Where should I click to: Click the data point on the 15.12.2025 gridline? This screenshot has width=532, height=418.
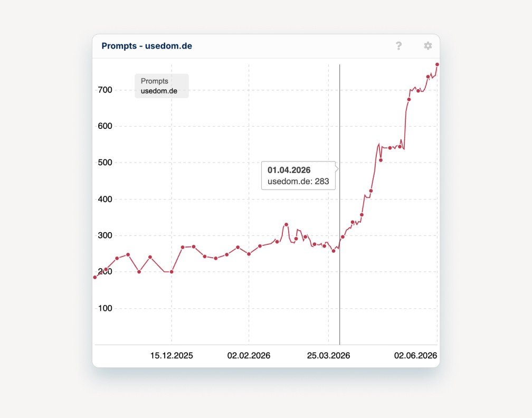[172, 272]
